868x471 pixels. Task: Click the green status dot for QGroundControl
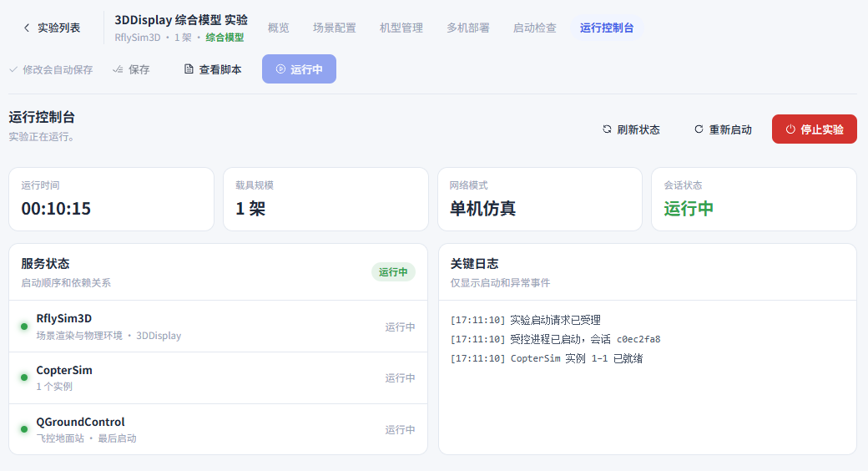click(24, 429)
